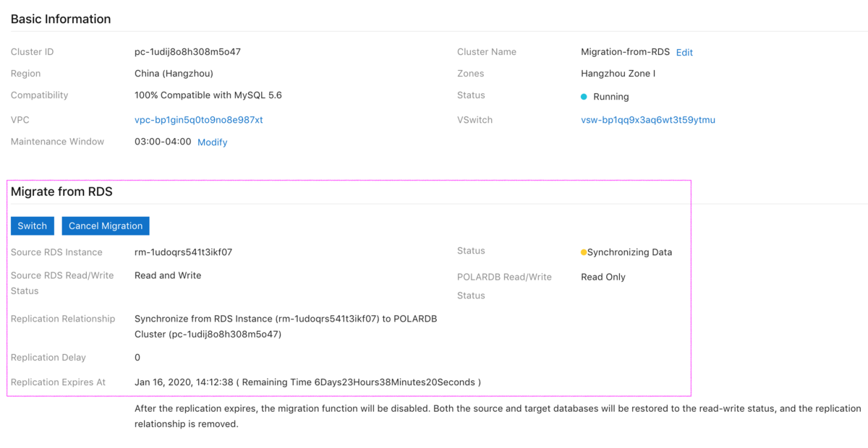Open VPC link vpc-bp1gin5q0to9no8e987xt
The image size is (868, 448).
[199, 120]
